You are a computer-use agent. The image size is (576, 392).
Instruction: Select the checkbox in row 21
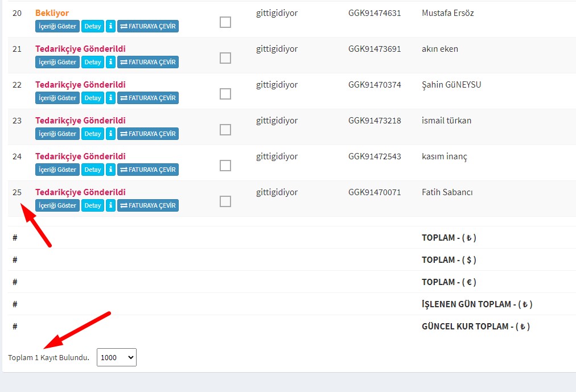tap(225, 58)
